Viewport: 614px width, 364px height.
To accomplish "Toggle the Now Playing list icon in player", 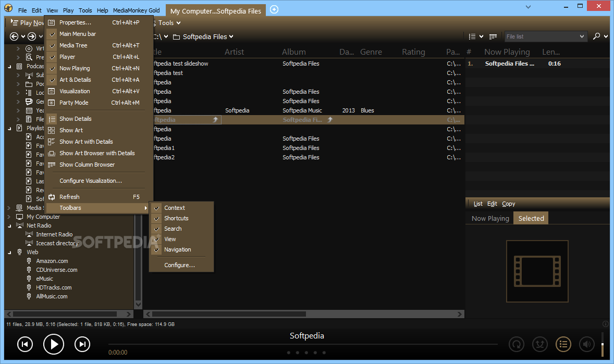I will 563,344.
